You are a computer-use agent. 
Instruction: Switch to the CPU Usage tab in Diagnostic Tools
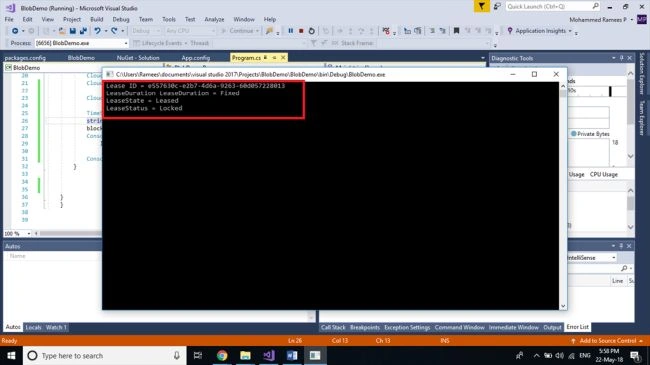(x=604, y=174)
